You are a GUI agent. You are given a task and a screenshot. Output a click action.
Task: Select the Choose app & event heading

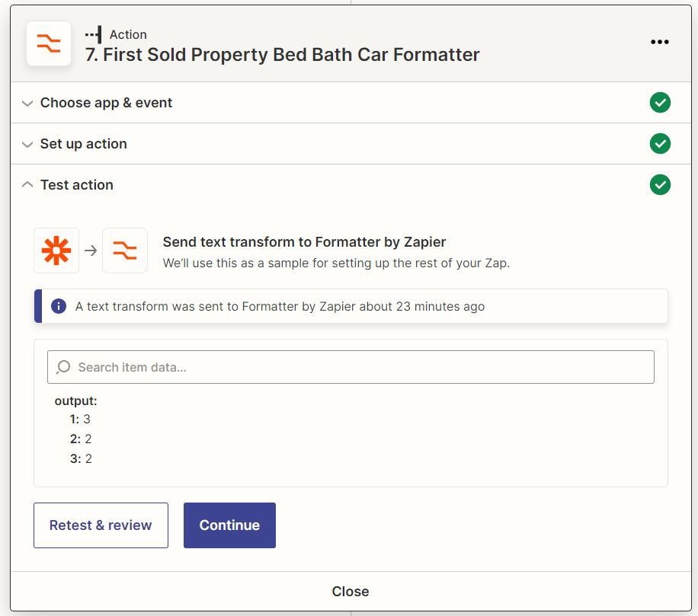(x=106, y=103)
